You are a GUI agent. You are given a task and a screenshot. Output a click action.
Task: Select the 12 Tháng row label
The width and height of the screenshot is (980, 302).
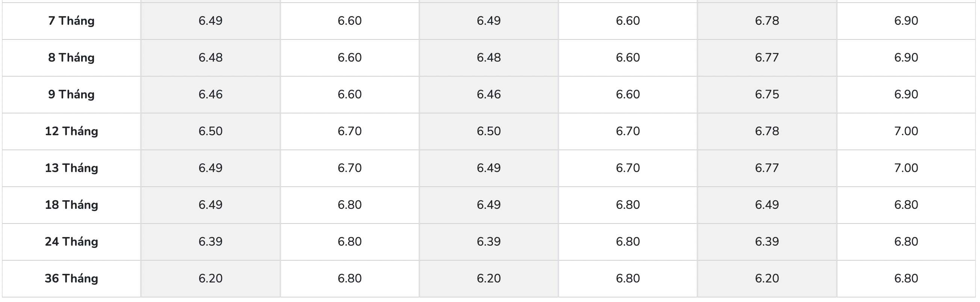tap(71, 131)
